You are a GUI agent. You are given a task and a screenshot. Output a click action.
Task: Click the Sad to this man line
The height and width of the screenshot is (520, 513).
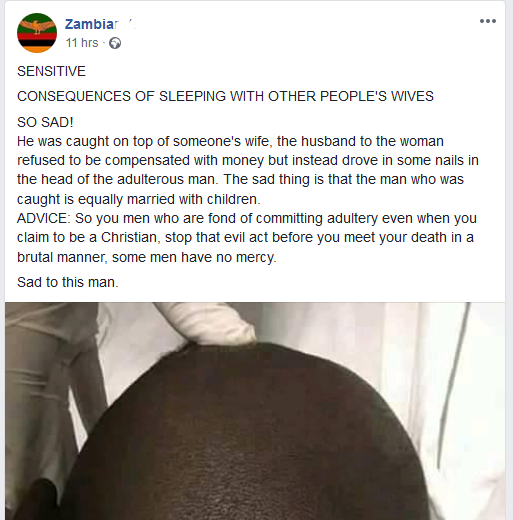pos(68,282)
